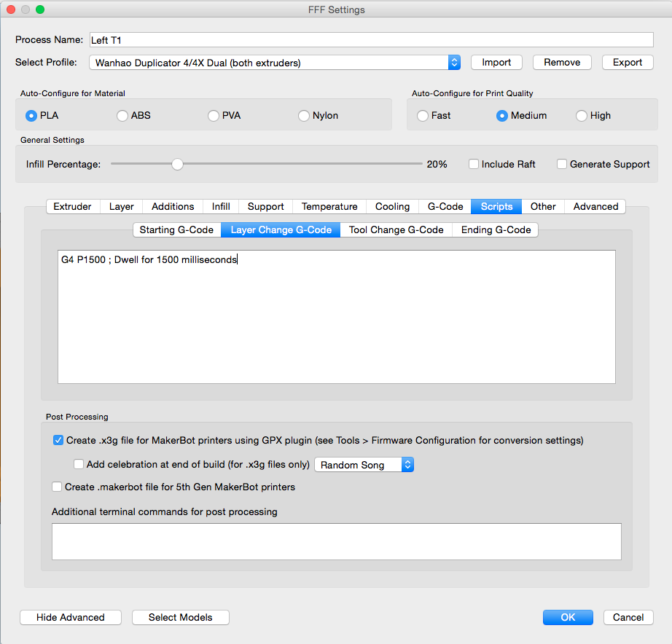The width and height of the screenshot is (672, 644).
Task: Show the Ending G-Code script
Action: point(496,230)
